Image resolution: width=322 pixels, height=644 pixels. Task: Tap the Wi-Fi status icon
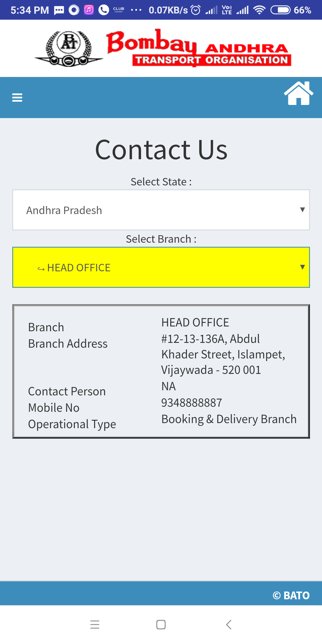click(x=259, y=10)
